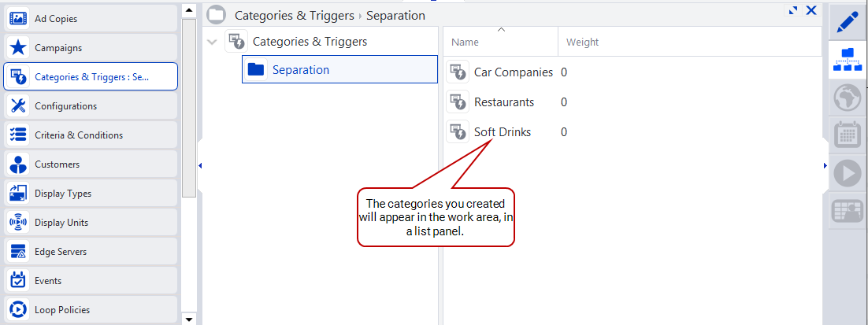Open the Edge Servers icon
This screenshot has height=325, width=868.
[18, 252]
